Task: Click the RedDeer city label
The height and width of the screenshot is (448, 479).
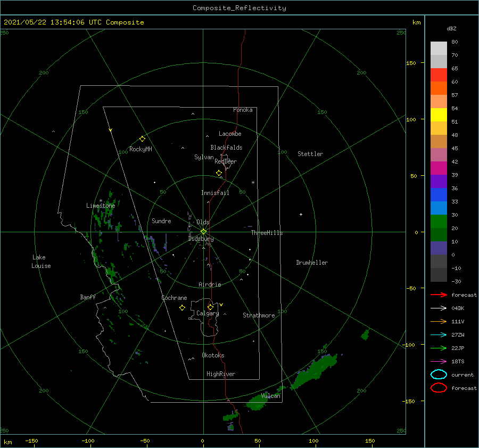Action: pos(226,161)
